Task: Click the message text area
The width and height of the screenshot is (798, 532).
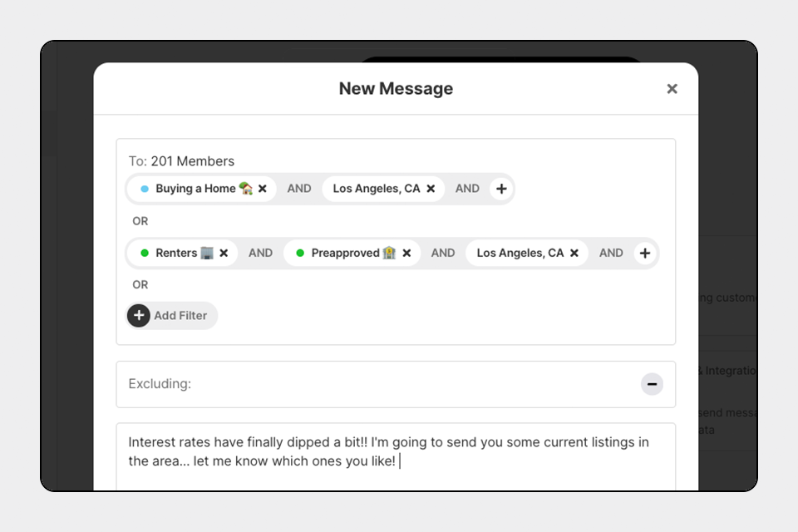Action: click(x=396, y=456)
